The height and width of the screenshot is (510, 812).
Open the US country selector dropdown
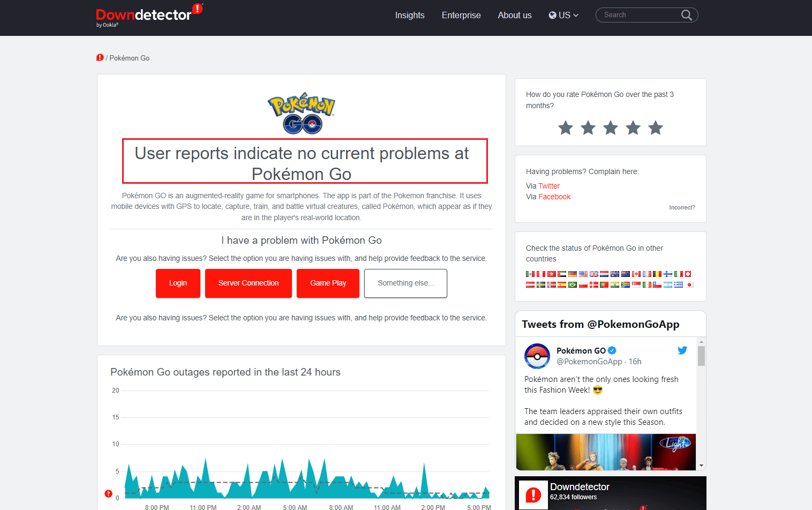tap(563, 15)
